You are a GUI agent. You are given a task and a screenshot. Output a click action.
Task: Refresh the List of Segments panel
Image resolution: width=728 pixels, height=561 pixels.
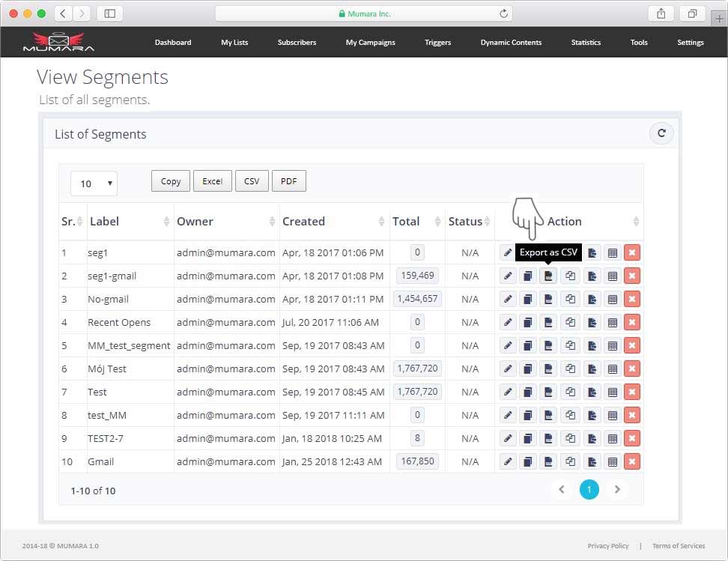661,133
